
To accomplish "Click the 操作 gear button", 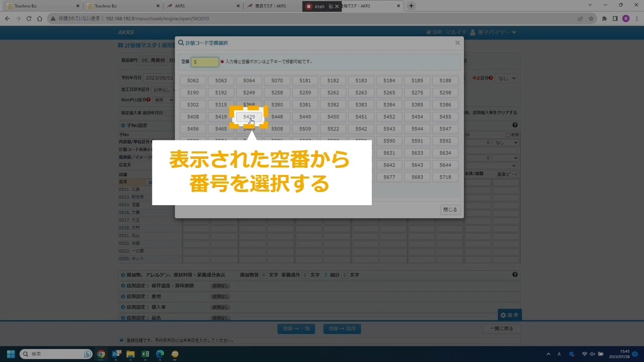I will coord(509,315).
